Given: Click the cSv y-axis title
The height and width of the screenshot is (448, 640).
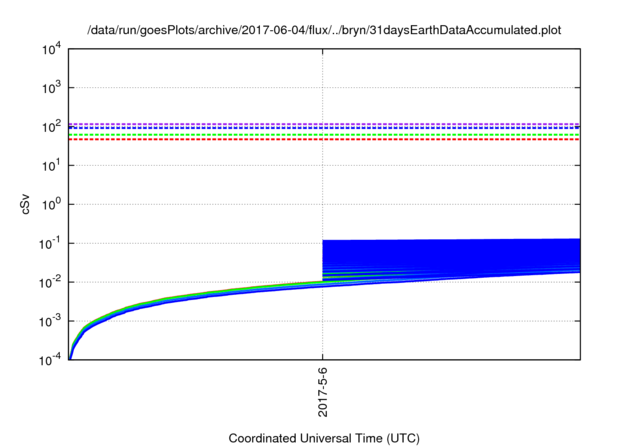Looking at the screenshot, I should pyautogui.click(x=25, y=206).
